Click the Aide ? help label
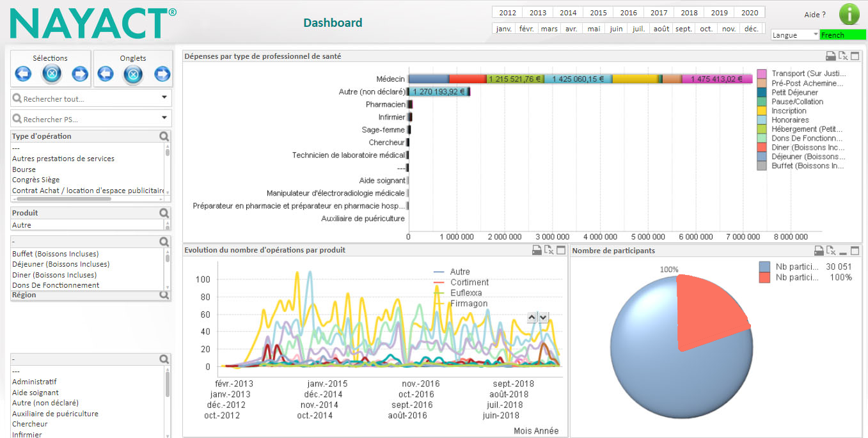 click(x=815, y=14)
